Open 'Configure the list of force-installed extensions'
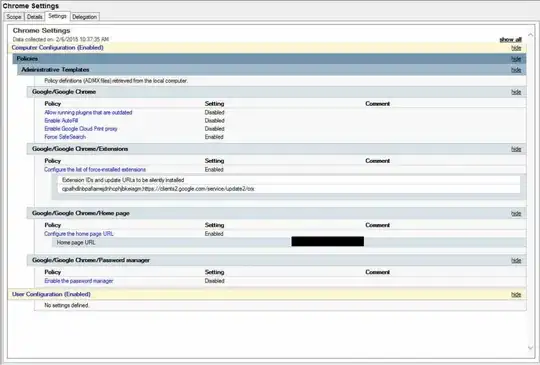This screenshot has height=365, width=540. pyautogui.click(x=95, y=169)
